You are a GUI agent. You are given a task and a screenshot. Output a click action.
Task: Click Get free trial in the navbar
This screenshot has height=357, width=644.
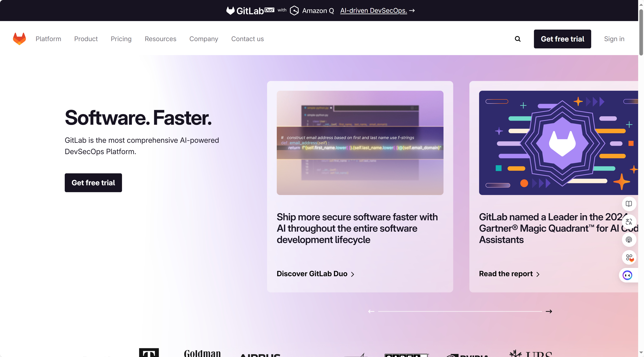(x=562, y=39)
